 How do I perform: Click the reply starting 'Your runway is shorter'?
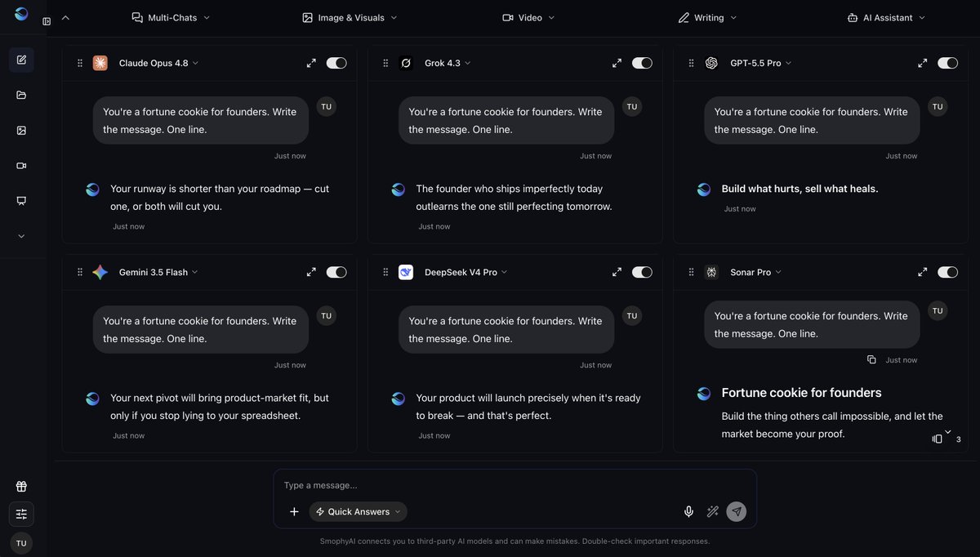[x=220, y=198]
